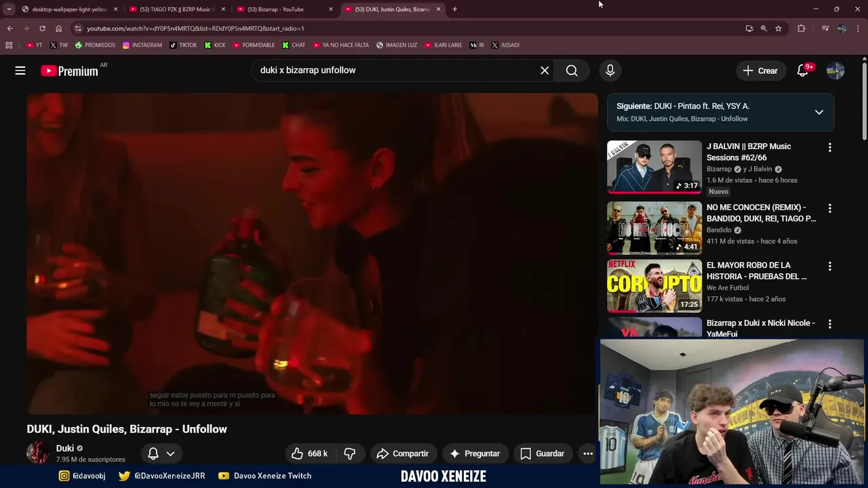Ask about the video with Preguntar
Viewport: 868px width, 488px height.
click(475, 453)
